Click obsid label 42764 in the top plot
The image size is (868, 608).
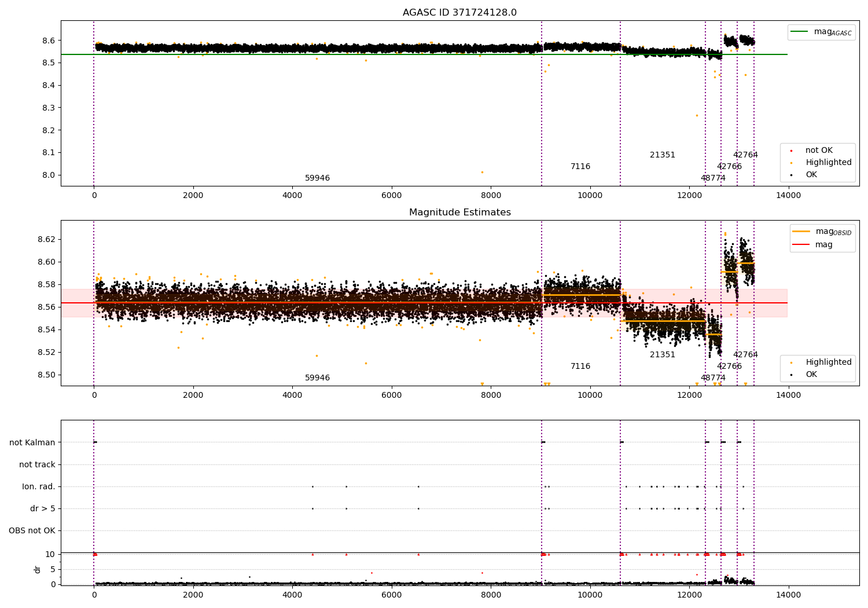tap(745, 155)
